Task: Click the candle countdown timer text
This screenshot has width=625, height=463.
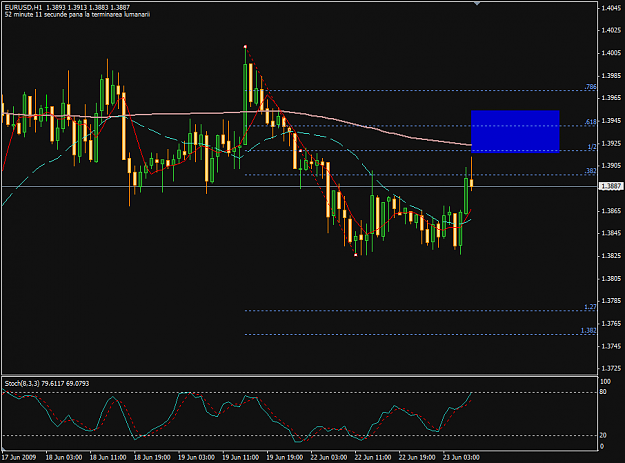Action: 77,15
